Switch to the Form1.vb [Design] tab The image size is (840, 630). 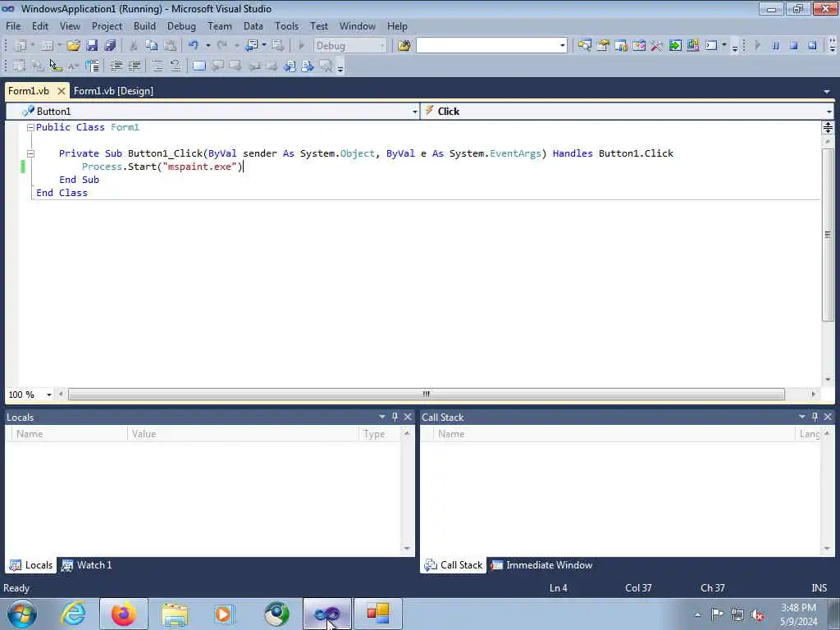[113, 91]
